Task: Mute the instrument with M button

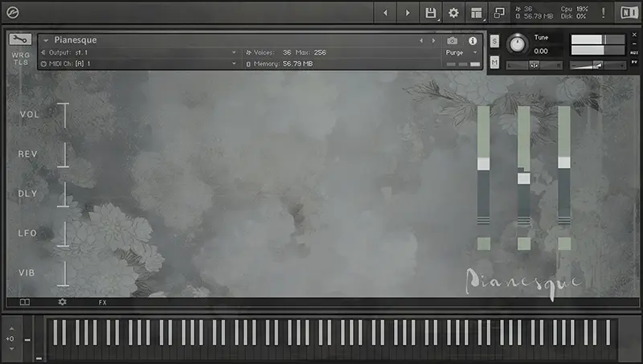Action: click(x=494, y=63)
